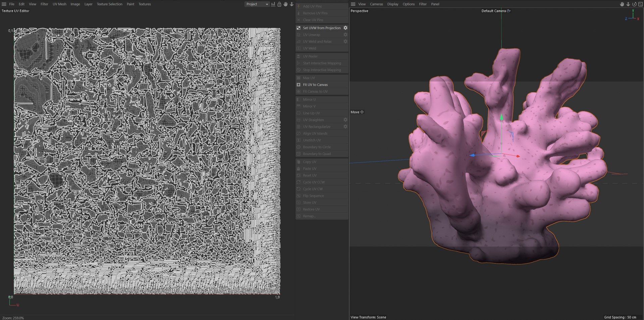This screenshot has width=644, height=320.
Task: Open the viewport hamburger menu
Action: pyautogui.click(x=353, y=4)
